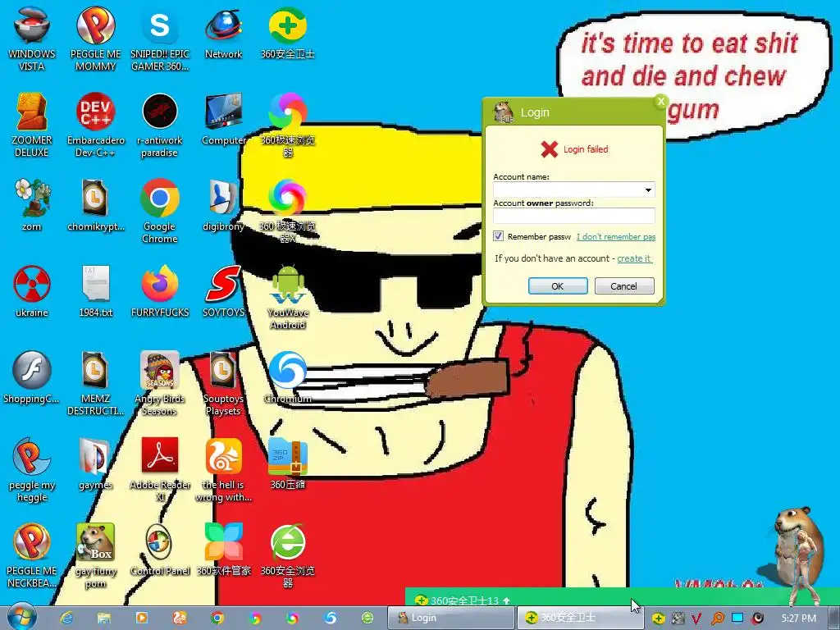The width and height of the screenshot is (840, 630).
Task: Follow the 'create it' account link
Action: pyautogui.click(x=634, y=258)
